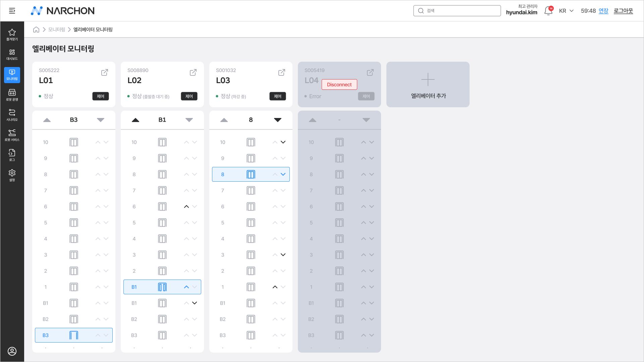Open the Dashboard sidebar item

pos(12,55)
